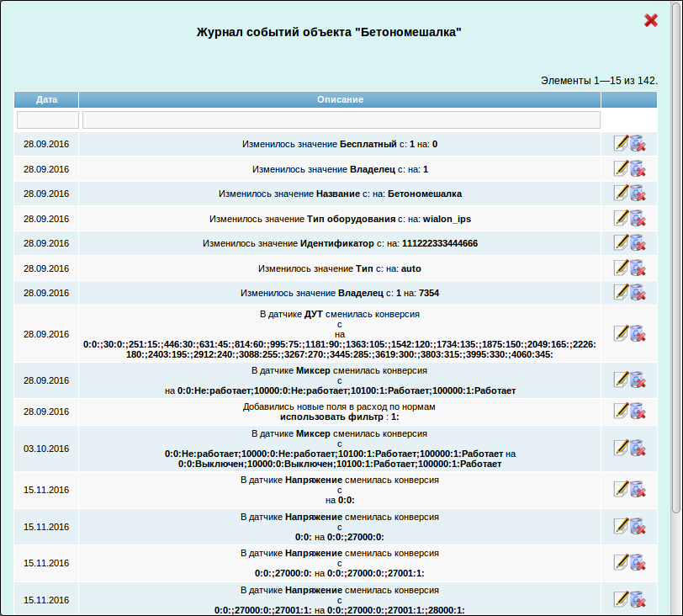Sort by the "Описание" column header
This screenshot has width=683, height=616.
(340, 99)
